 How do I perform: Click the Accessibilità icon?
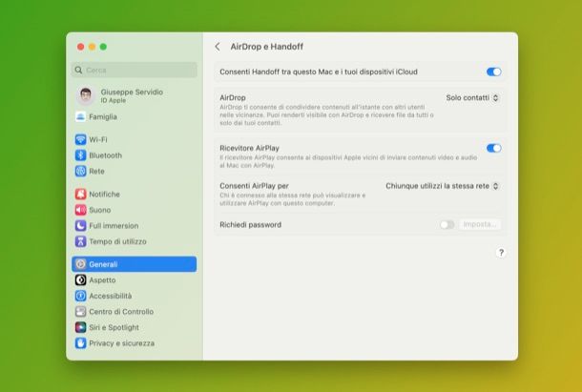point(80,296)
